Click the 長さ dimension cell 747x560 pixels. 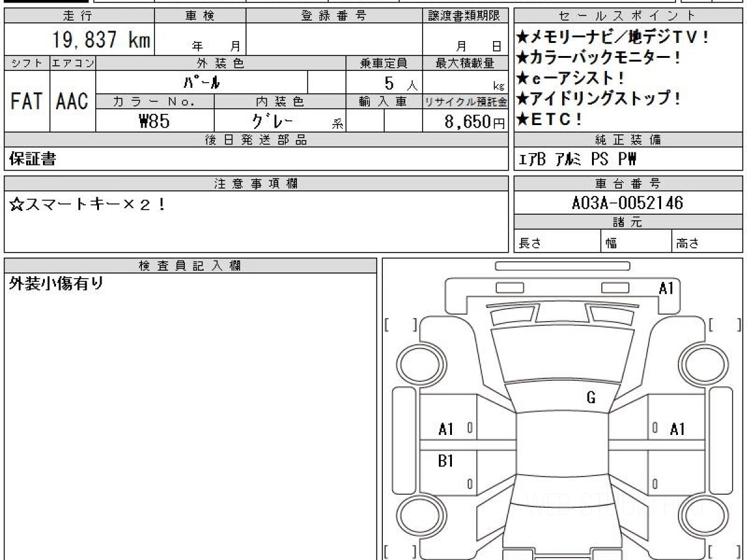pos(558,242)
